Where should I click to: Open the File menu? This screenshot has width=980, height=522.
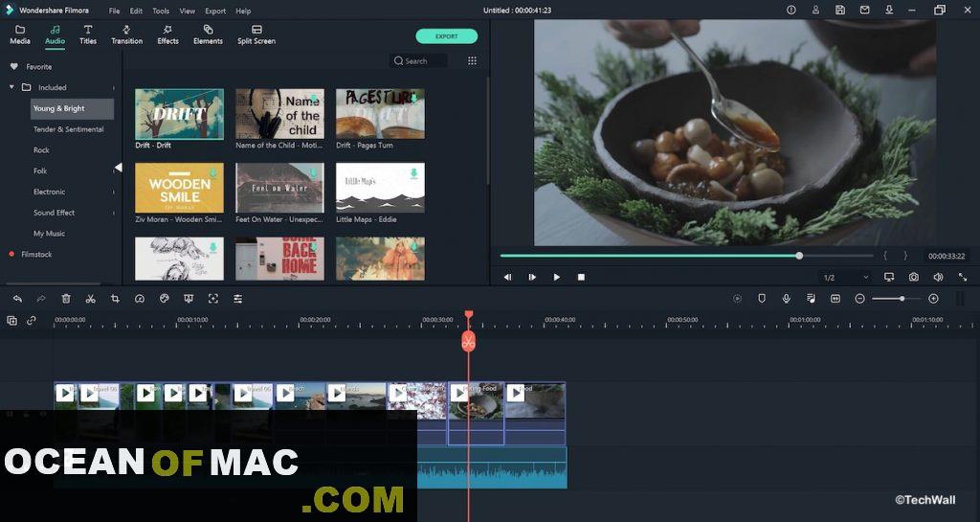[115, 11]
